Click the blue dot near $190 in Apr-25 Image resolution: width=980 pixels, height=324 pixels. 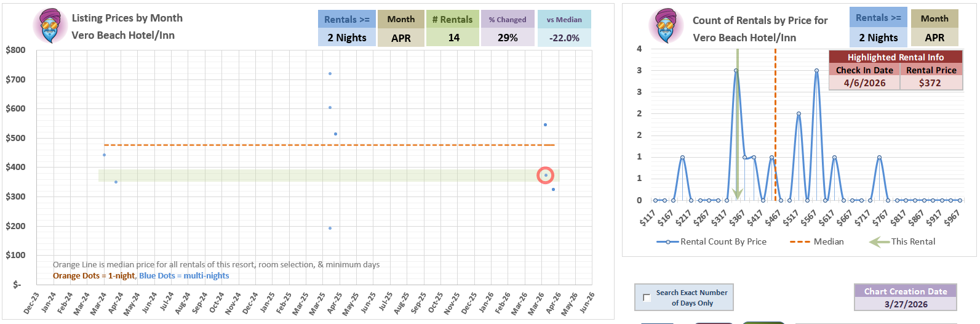click(x=330, y=229)
